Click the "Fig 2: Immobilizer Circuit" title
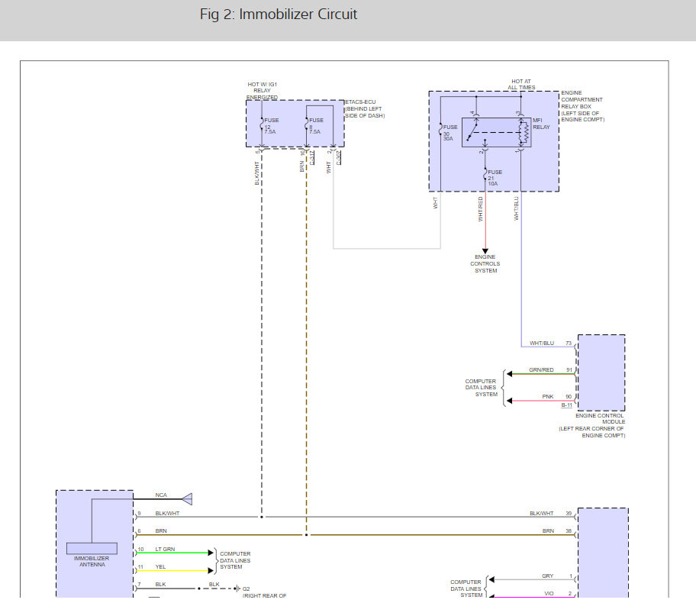Viewport: 696px width, 616px height. tap(279, 15)
